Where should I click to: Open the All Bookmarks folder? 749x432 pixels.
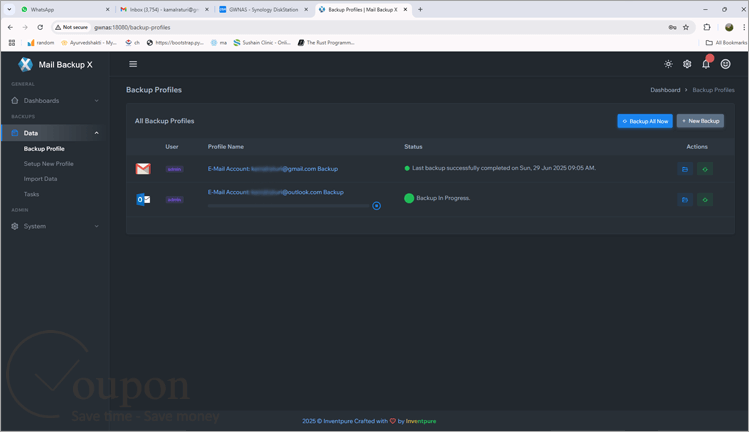coord(726,43)
